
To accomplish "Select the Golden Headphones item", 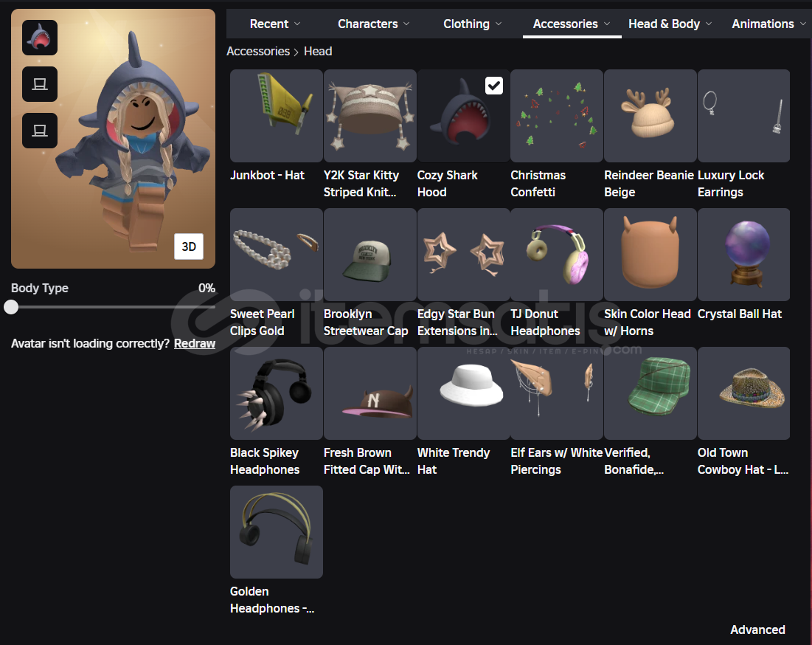I will [x=276, y=532].
